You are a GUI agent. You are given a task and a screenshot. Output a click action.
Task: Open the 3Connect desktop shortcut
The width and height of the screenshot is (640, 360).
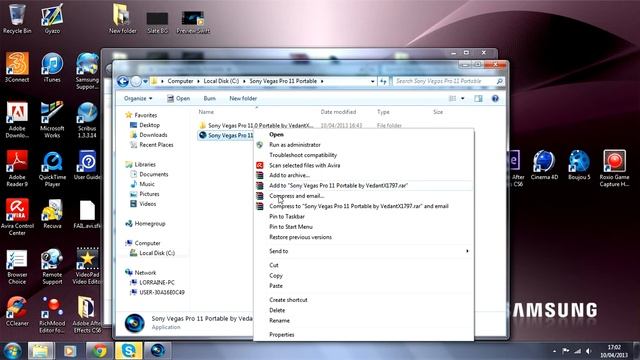(17, 67)
